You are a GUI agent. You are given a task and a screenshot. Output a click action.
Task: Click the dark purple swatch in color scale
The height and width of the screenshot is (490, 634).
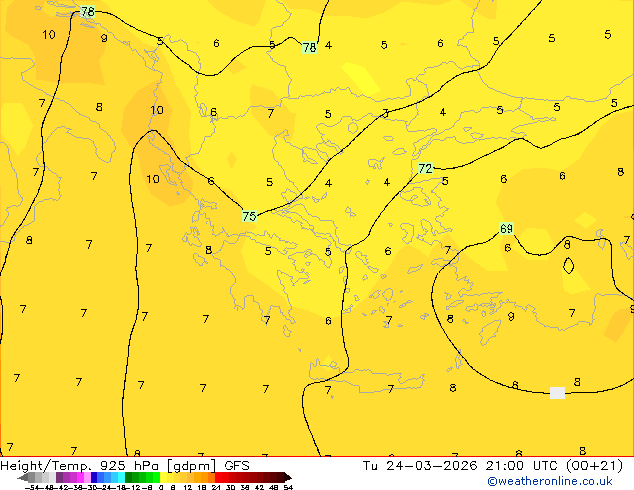(59, 477)
